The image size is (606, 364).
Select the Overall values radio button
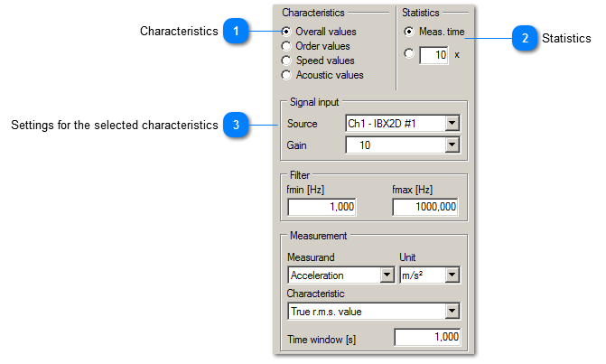(287, 32)
